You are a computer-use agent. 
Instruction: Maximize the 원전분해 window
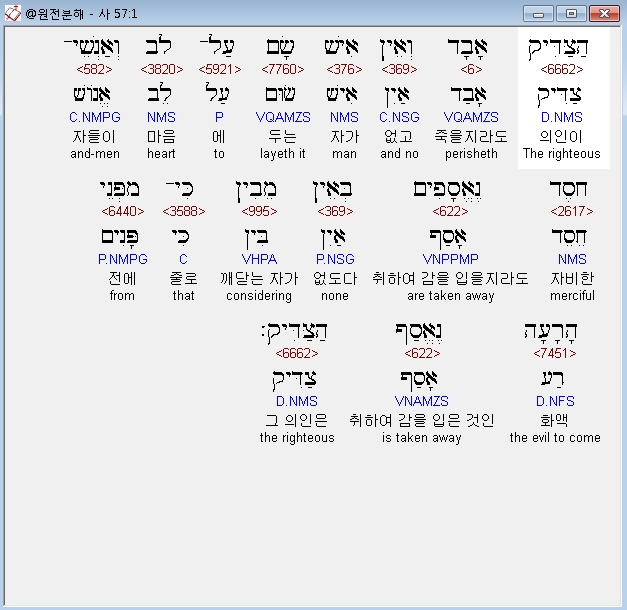[571, 14]
